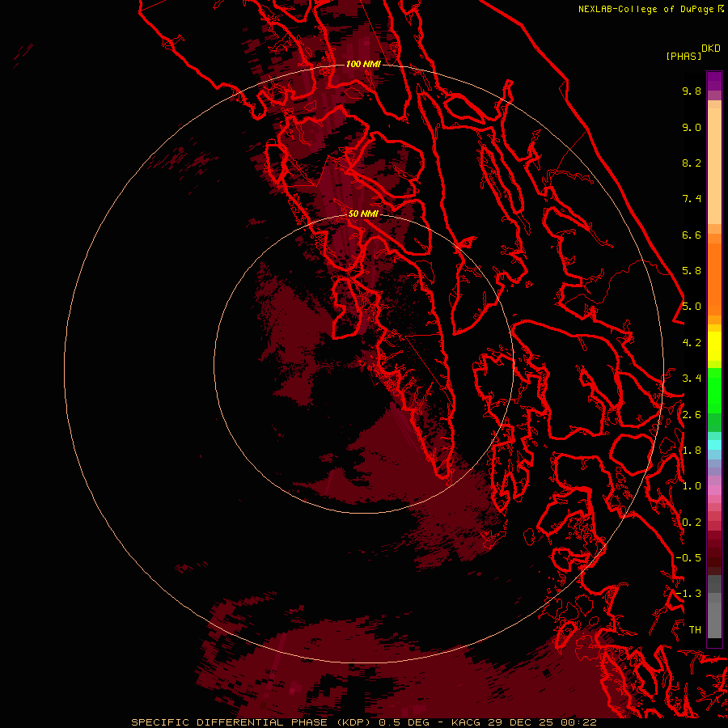Image resolution: width=728 pixels, height=728 pixels.
Task: Click the NEXLAB-College of DuPage credit text
Action: (648, 9)
